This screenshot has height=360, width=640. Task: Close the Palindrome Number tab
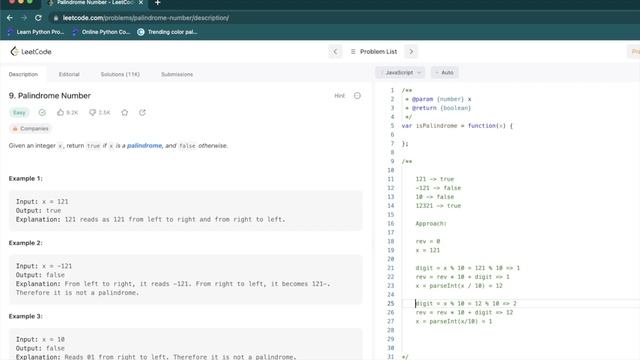tap(141, 2)
